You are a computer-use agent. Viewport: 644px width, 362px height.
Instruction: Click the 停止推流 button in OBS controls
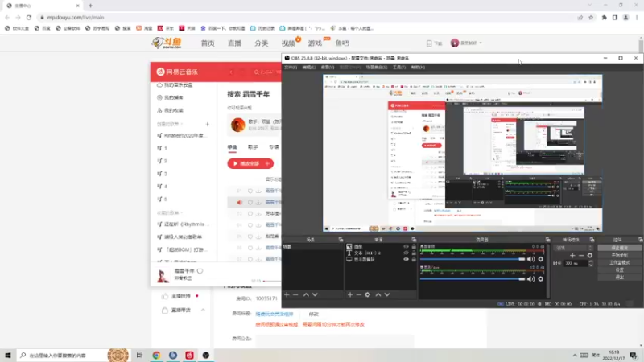pos(619,248)
